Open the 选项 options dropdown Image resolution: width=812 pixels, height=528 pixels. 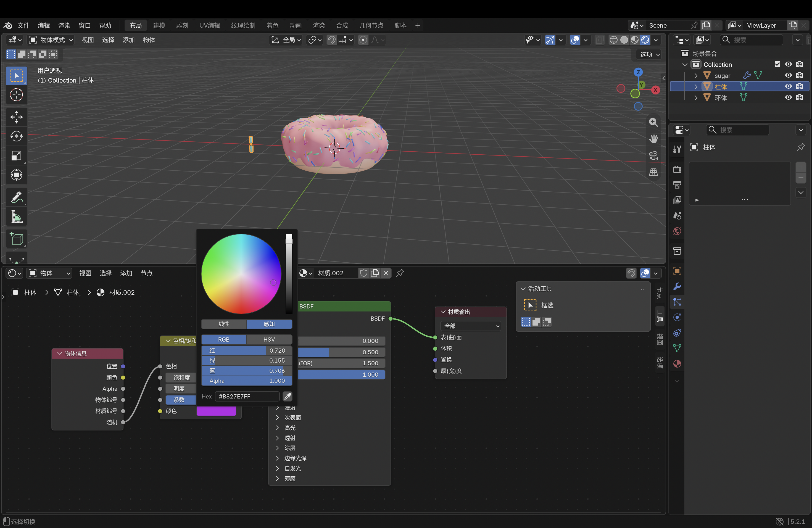coord(650,54)
